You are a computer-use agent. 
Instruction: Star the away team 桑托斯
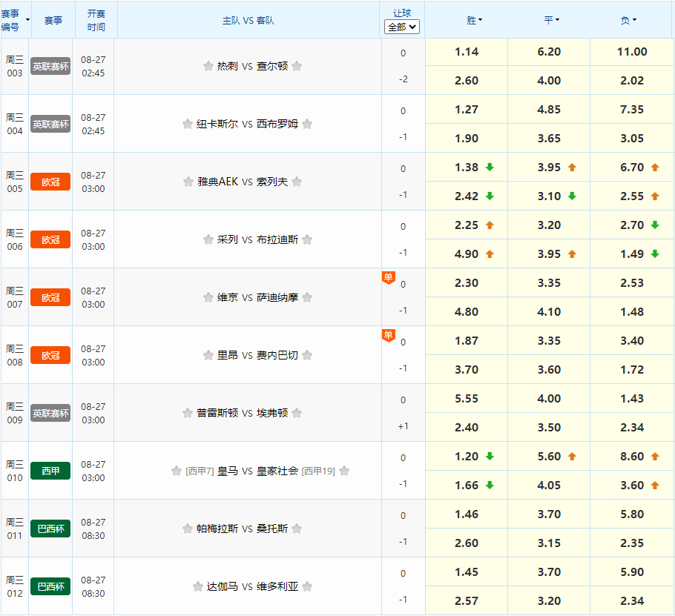pos(297,529)
